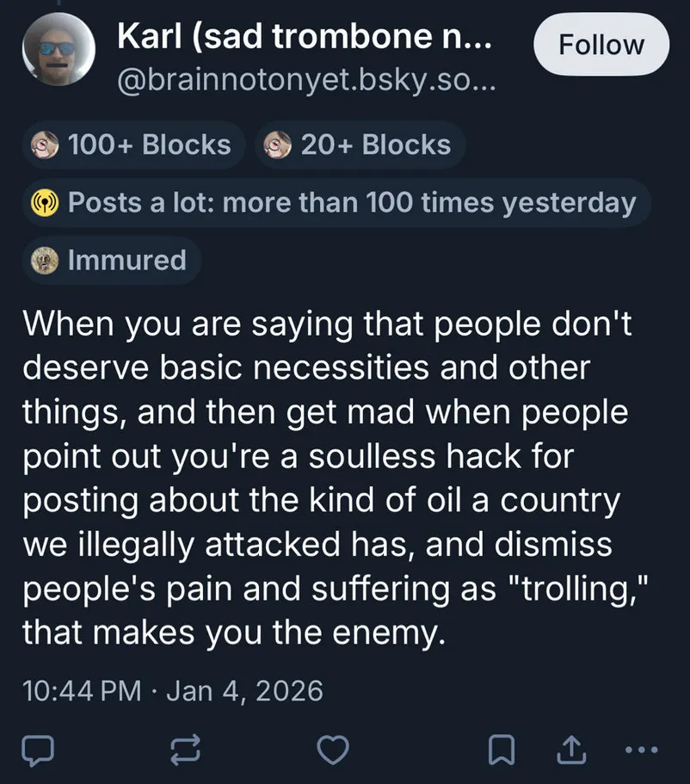Open the 10:44 PM Jan 4, 2026 timestamp
This screenshot has height=784, width=690.
tap(172, 690)
